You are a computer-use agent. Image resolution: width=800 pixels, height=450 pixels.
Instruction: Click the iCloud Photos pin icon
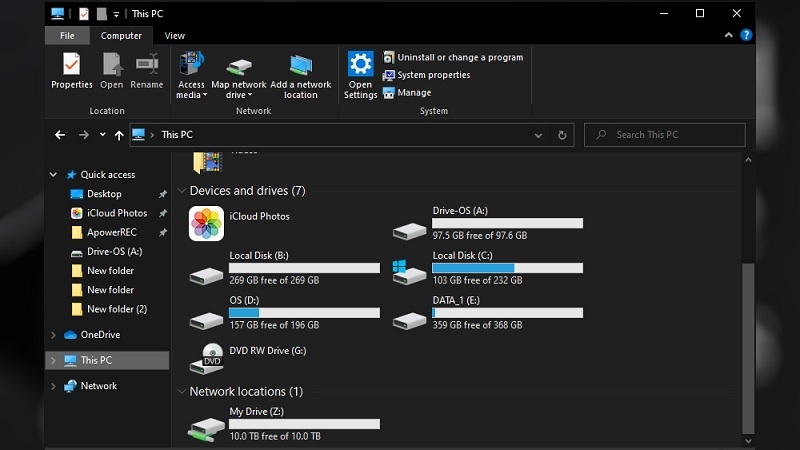[x=162, y=213]
